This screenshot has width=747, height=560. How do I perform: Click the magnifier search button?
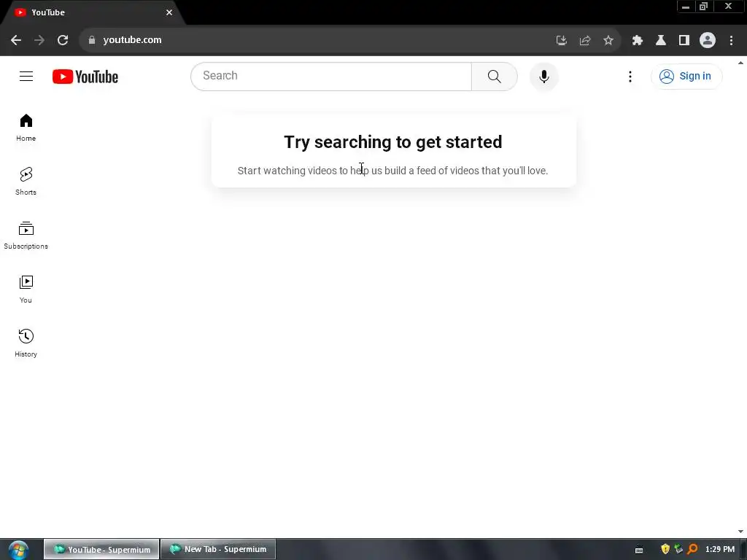tap(494, 76)
